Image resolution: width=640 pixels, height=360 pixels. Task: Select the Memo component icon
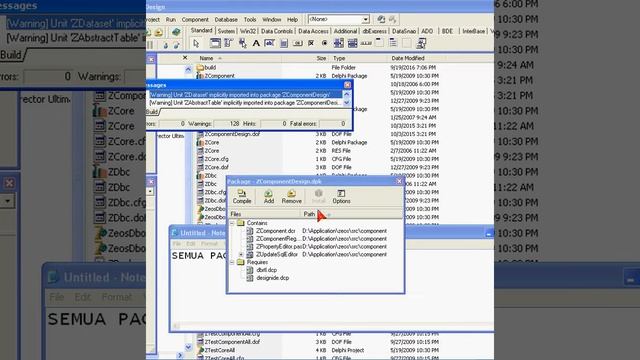click(284, 43)
